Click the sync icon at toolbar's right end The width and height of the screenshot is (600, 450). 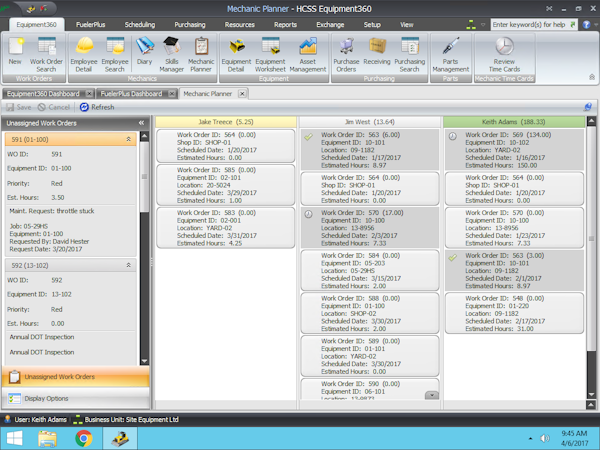pos(588,107)
